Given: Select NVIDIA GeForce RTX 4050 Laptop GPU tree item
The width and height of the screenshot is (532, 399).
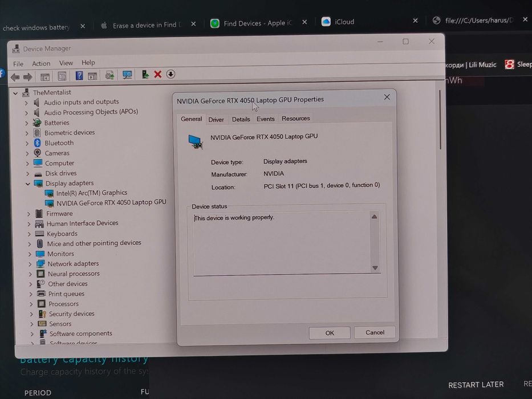Looking at the screenshot, I should click(111, 202).
